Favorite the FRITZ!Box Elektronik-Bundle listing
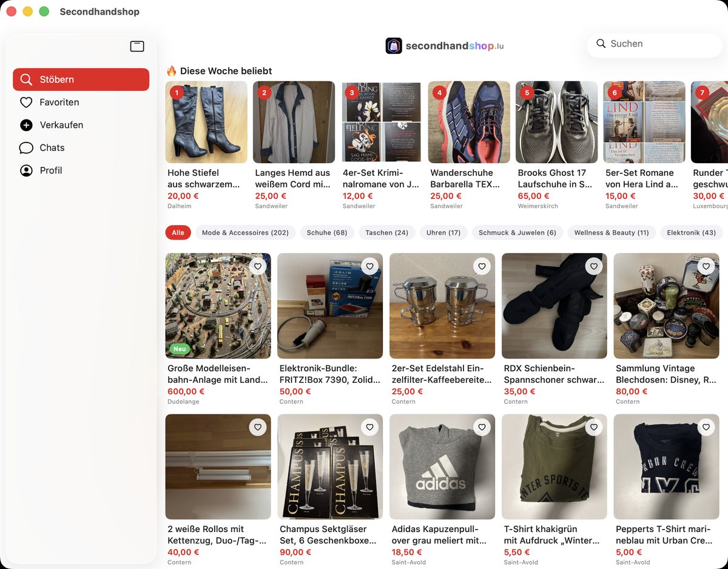This screenshot has width=728, height=569. point(369,266)
